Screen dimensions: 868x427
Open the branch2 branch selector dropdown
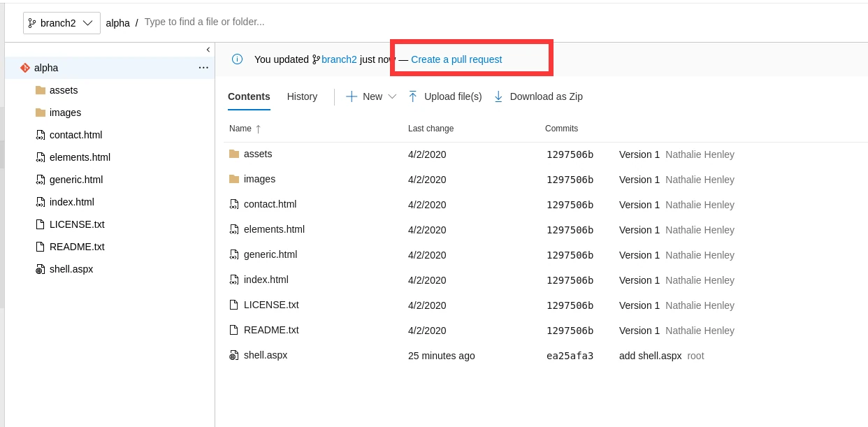[62, 23]
